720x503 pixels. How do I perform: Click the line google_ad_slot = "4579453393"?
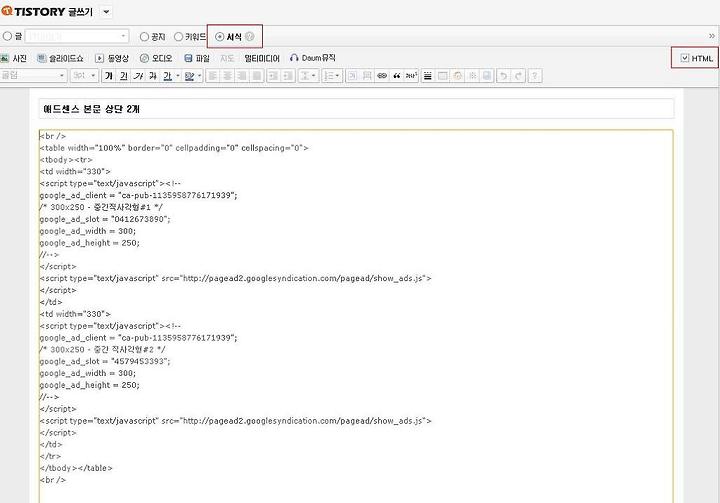tap(105, 362)
